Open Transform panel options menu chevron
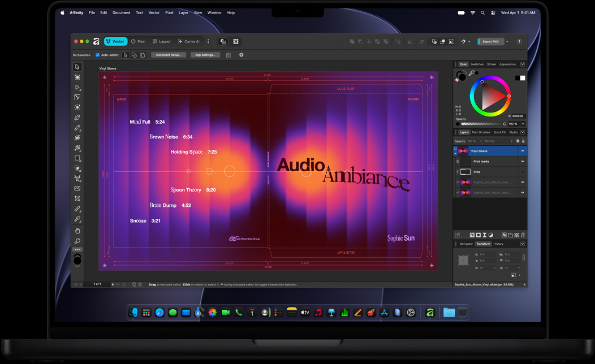The width and height of the screenshot is (595, 364). pyautogui.click(x=523, y=244)
